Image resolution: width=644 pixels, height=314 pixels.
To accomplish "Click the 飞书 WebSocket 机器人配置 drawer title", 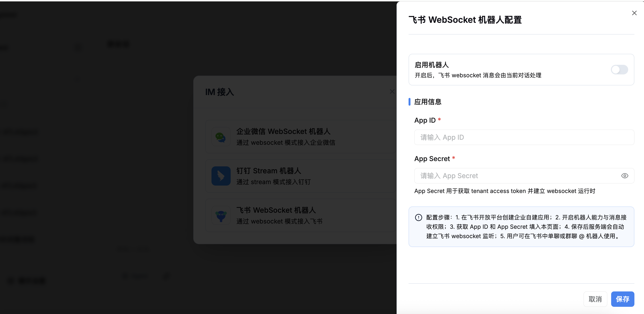I will click(x=465, y=20).
